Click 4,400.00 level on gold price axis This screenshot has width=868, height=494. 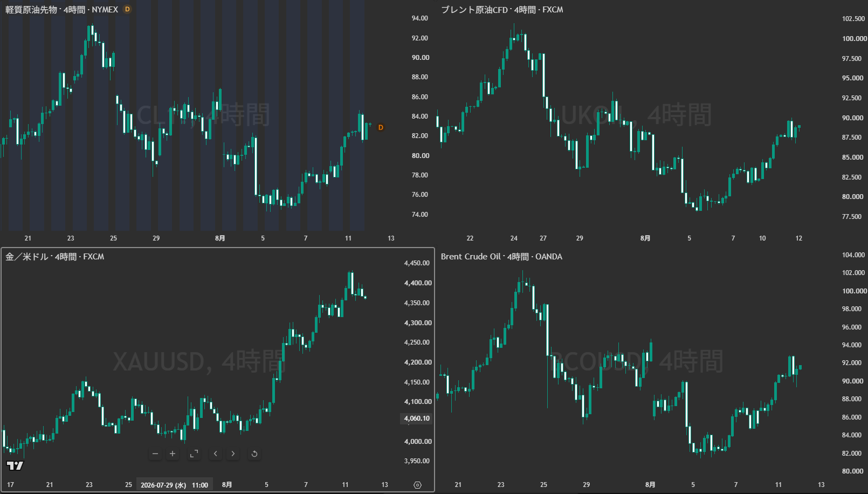pyautogui.click(x=418, y=283)
